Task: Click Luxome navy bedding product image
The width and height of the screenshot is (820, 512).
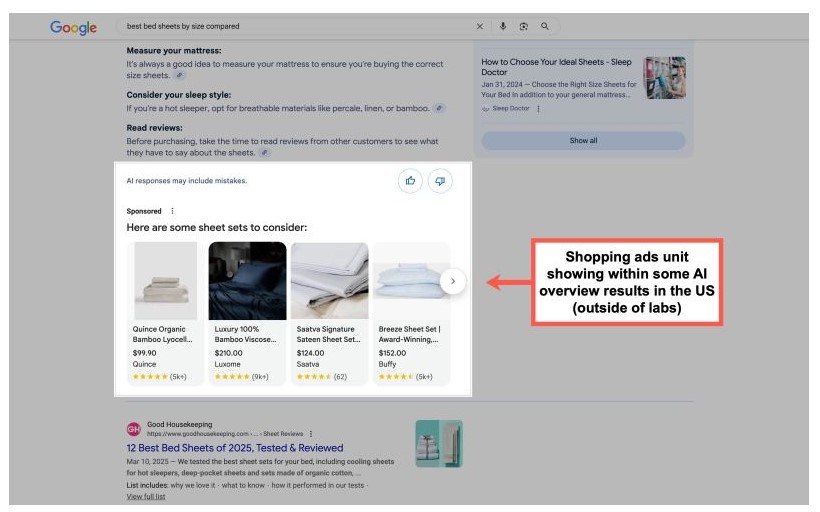Action: (247, 281)
